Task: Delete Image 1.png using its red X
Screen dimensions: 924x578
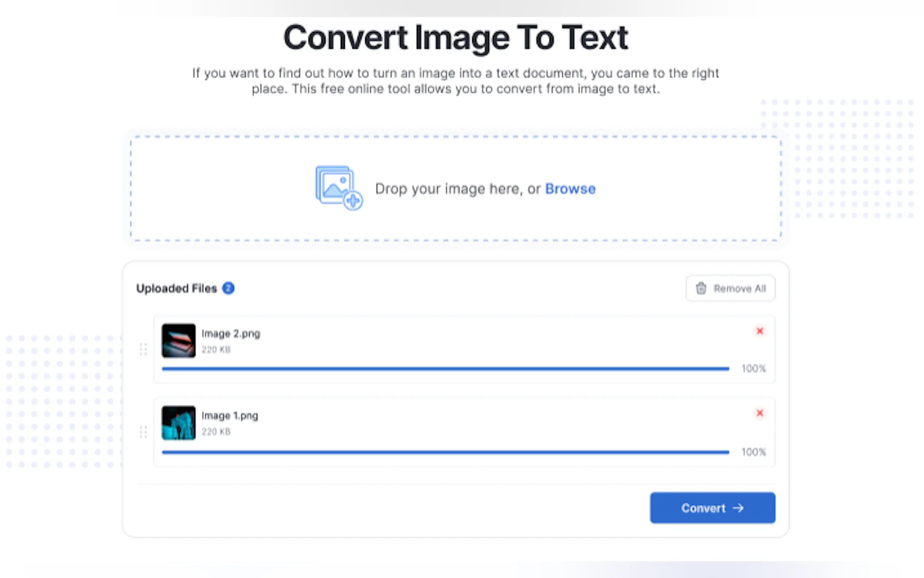Action: [760, 413]
